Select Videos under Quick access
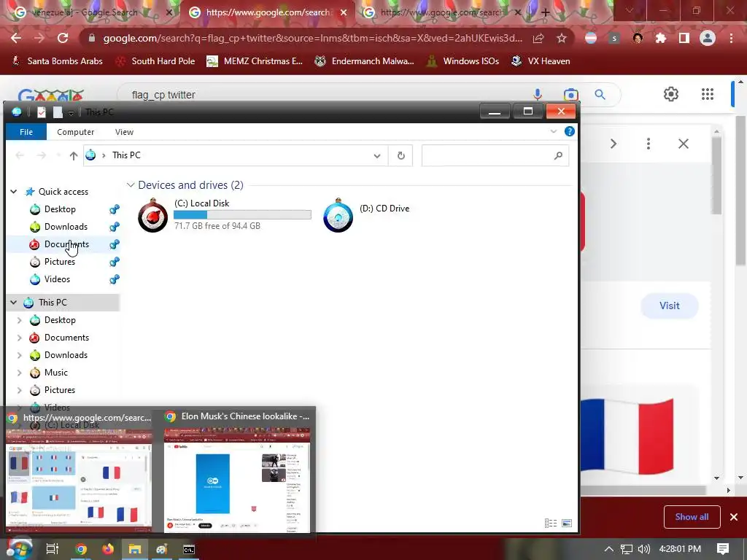Viewport: 747px width, 560px height. [57, 279]
